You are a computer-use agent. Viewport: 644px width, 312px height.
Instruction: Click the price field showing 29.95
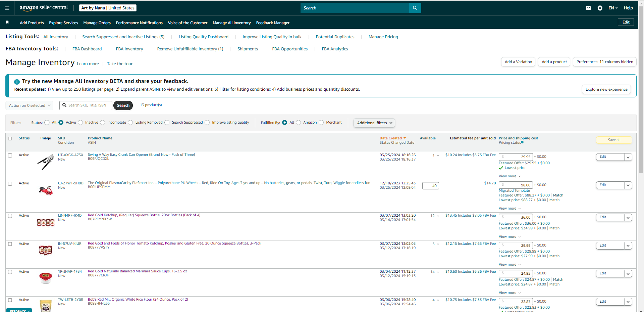point(516,157)
